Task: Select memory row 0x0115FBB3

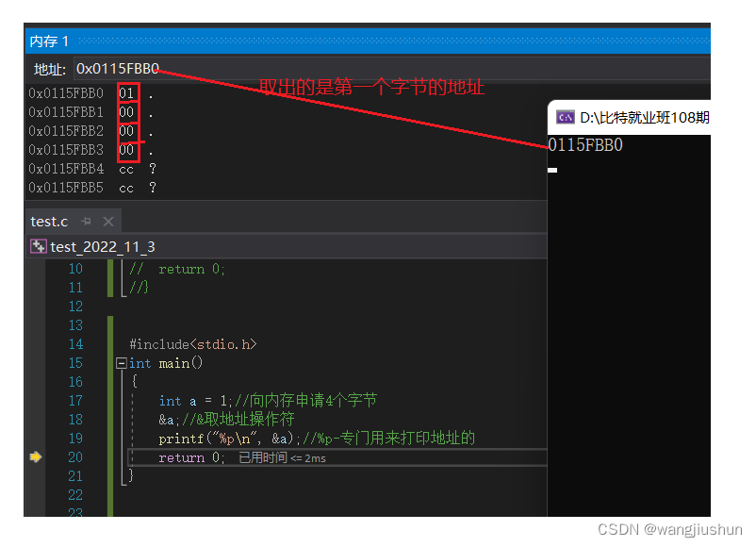Action: 92,150
